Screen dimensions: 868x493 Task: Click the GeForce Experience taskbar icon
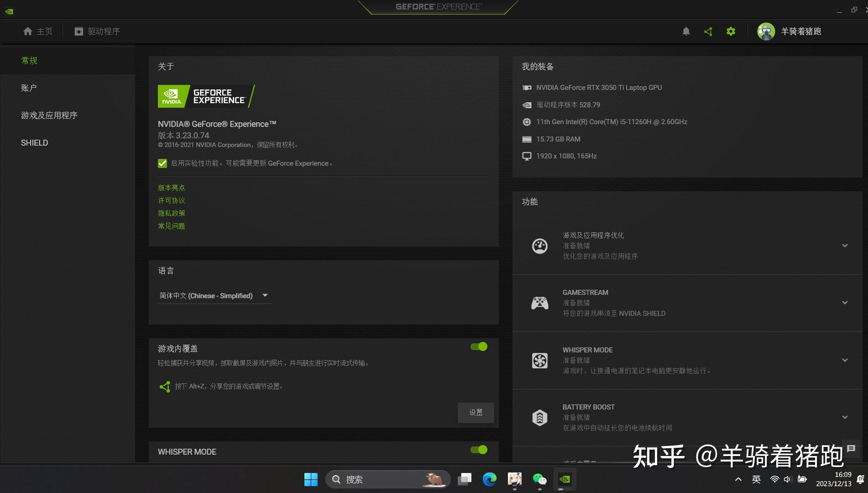coord(565,479)
